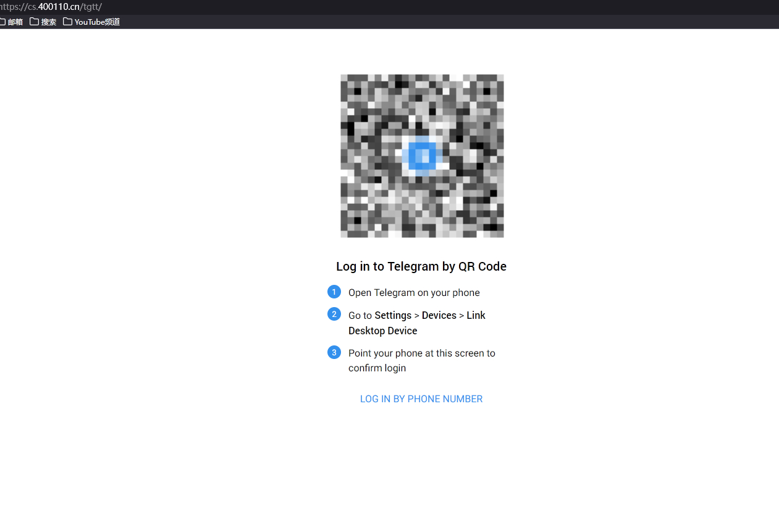The height and width of the screenshot is (532, 779).
Task: Click the 搜索 bookmark folder icon
Action: pyautogui.click(x=35, y=22)
